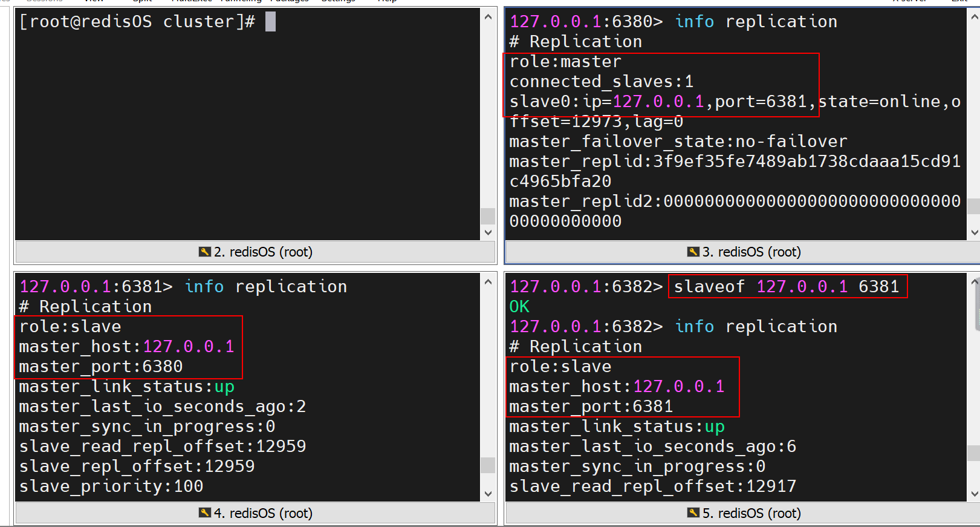This screenshot has width=980, height=527.
Task: Click the 'connected_slaves:1' line
Action: pos(602,82)
